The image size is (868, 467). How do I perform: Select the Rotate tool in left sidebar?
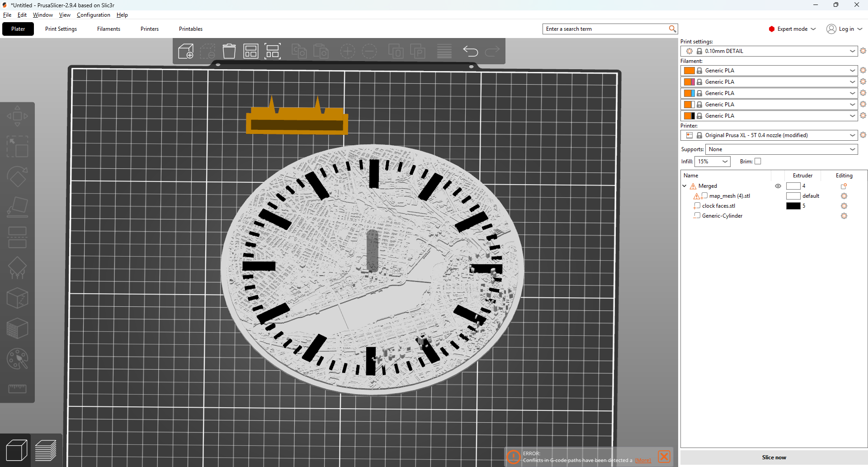coord(17,177)
